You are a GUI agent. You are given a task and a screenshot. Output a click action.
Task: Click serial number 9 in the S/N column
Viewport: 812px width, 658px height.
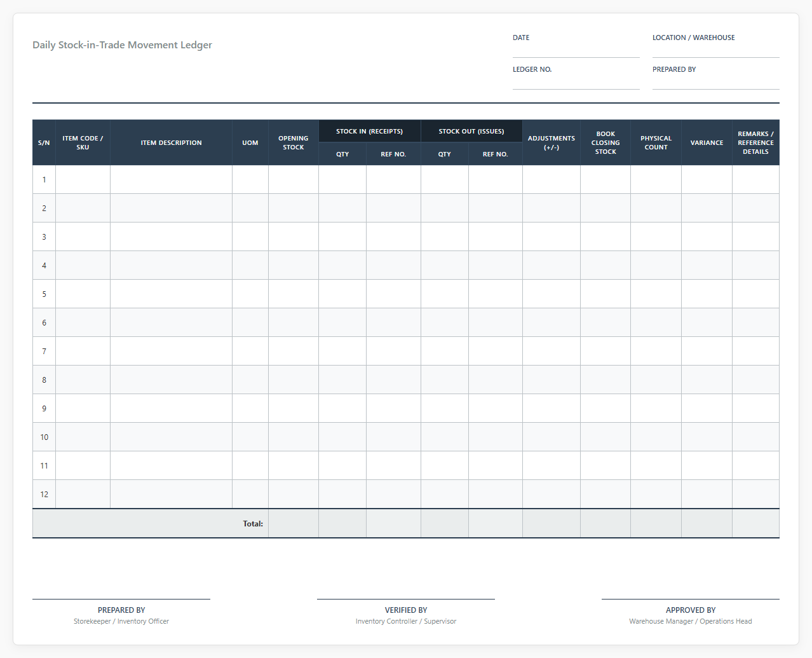44,408
